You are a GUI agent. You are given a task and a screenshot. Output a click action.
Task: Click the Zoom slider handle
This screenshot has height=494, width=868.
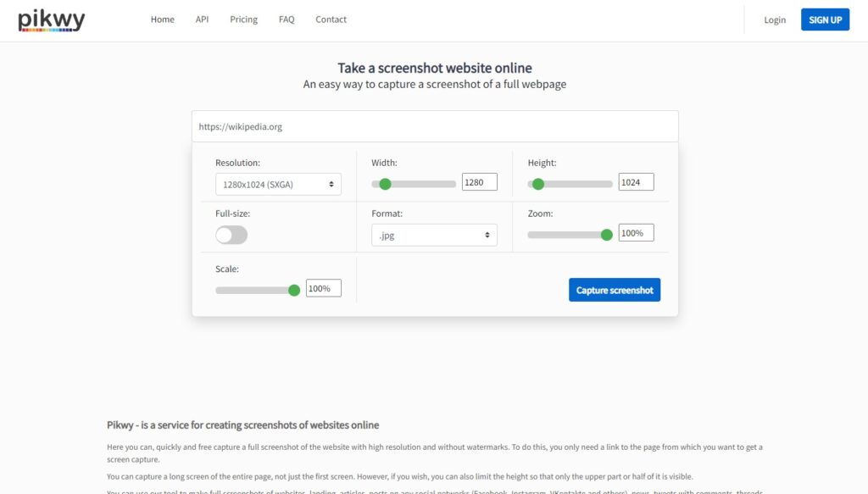click(x=606, y=235)
